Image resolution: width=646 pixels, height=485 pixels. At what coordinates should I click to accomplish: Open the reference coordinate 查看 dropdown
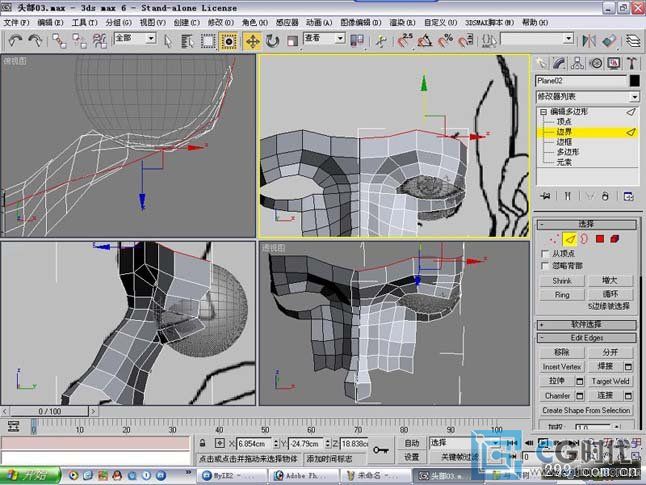(x=340, y=39)
